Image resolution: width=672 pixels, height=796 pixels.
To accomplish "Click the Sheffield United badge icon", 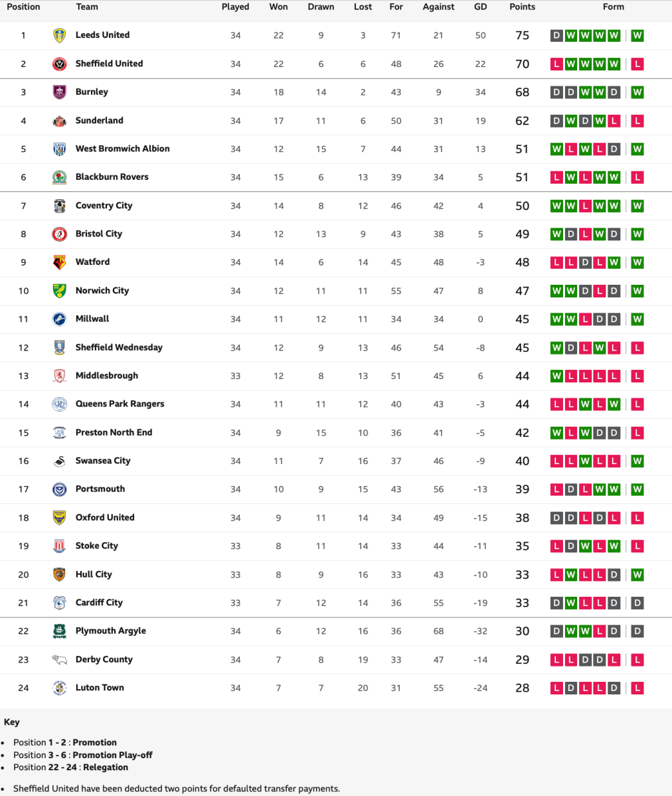I will point(60,64).
